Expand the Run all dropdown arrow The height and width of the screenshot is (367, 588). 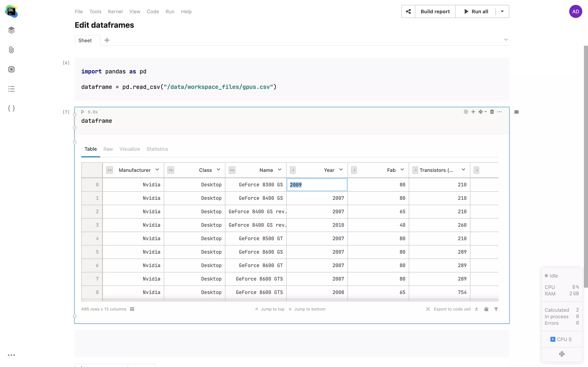[x=502, y=11]
